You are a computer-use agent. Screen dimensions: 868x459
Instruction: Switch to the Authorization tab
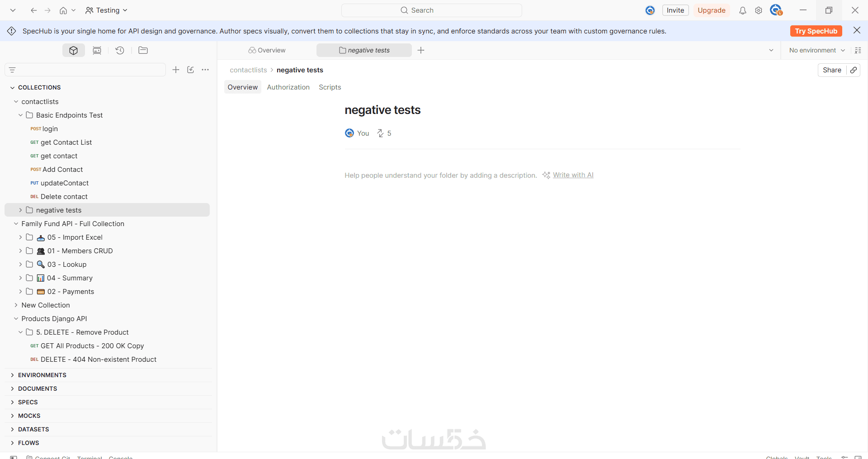(288, 87)
